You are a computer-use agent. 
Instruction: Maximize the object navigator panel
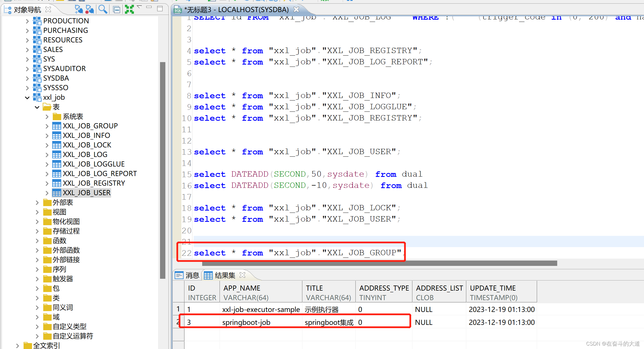click(x=160, y=9)
